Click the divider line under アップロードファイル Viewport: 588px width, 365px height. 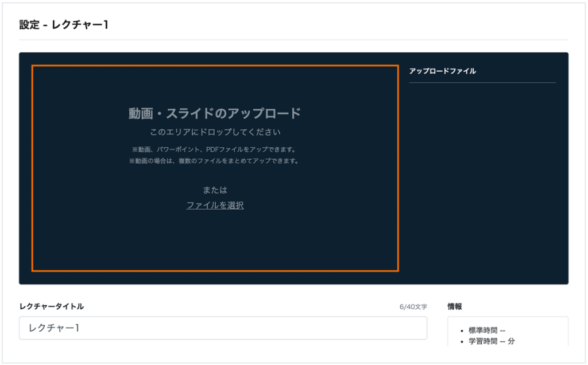click(x=482, y=83)
